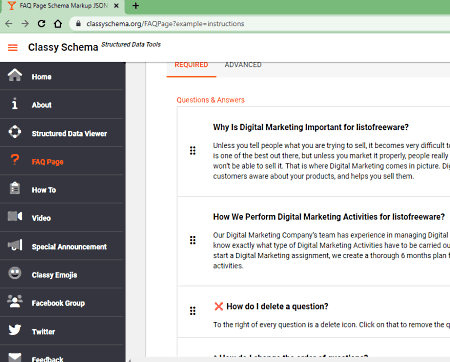Screen dimensions: 450x362
Task: Select the REQUIRED tab
Action: click(x=191, y=65)
